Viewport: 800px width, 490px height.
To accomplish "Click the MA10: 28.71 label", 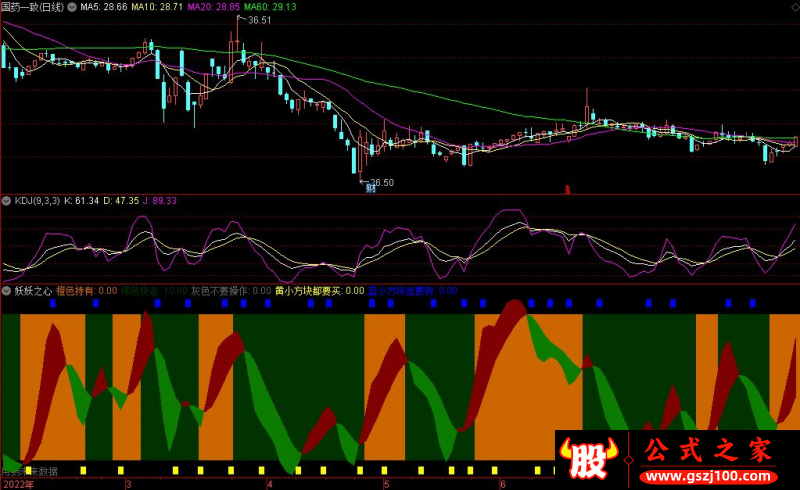I will coord(157,7).
